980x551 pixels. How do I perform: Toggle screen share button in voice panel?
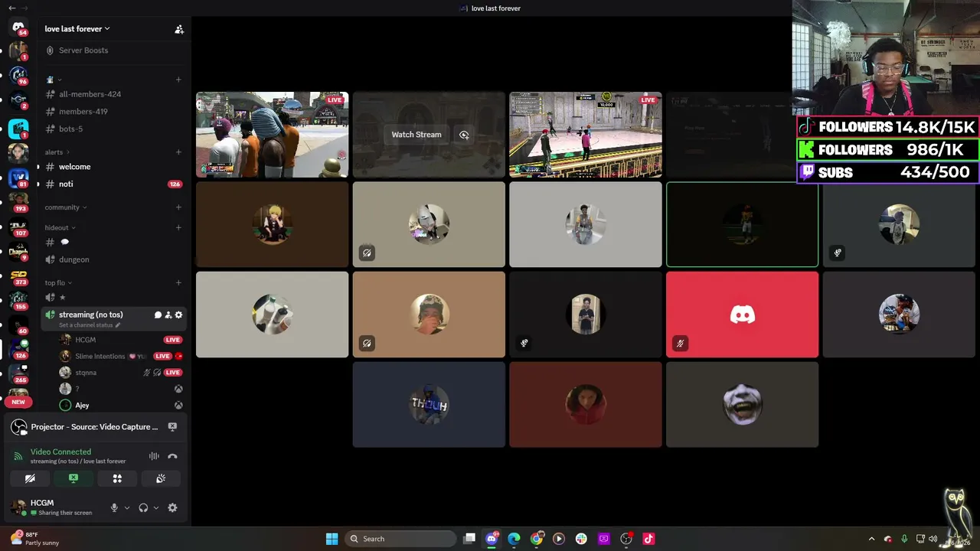(73, 478)
